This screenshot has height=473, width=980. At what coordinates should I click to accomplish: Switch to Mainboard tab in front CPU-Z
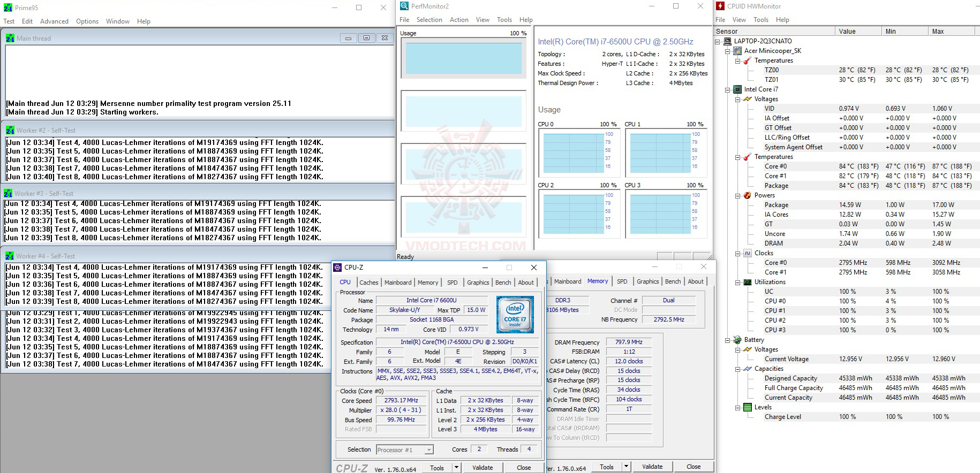(398, 283)
